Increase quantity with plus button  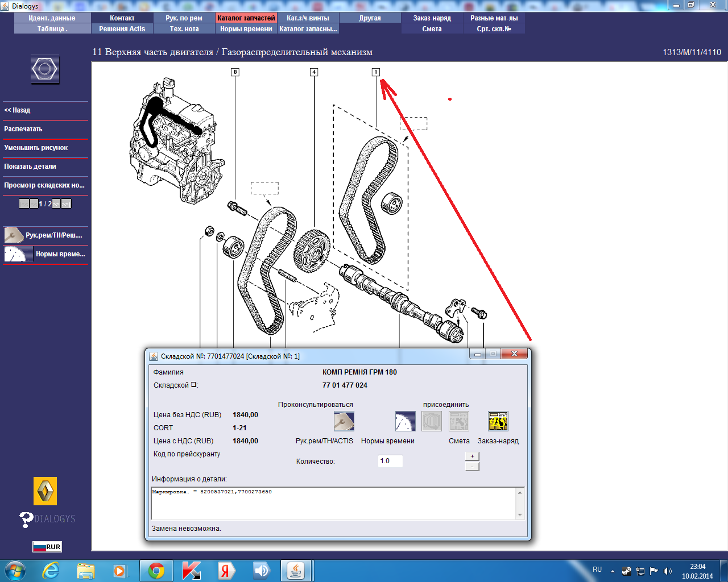[472, 456]
